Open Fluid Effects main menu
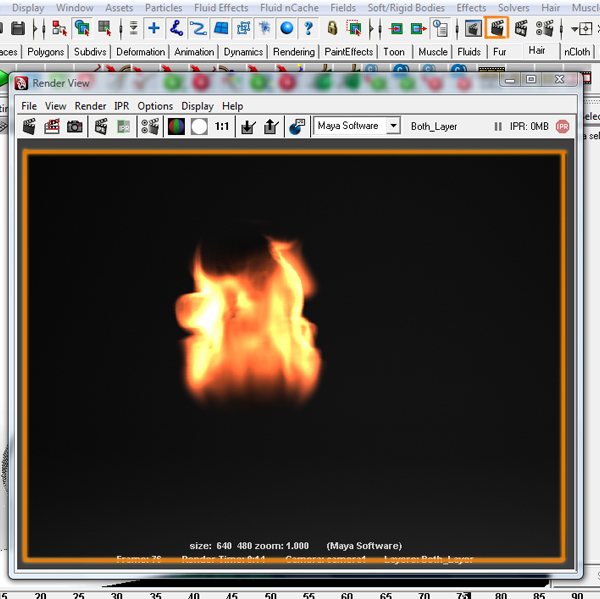 (221, 8)
